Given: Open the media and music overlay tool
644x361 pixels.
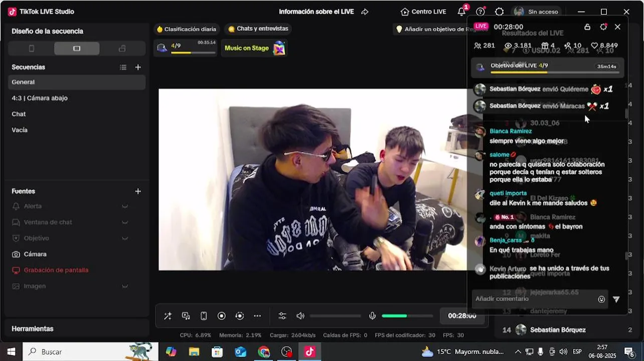Looking at the screenshot, I should [x=186, y=316].
